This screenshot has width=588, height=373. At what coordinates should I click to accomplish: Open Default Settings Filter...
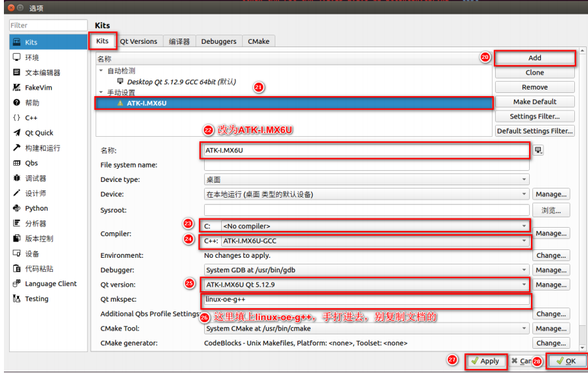point(535,131)
